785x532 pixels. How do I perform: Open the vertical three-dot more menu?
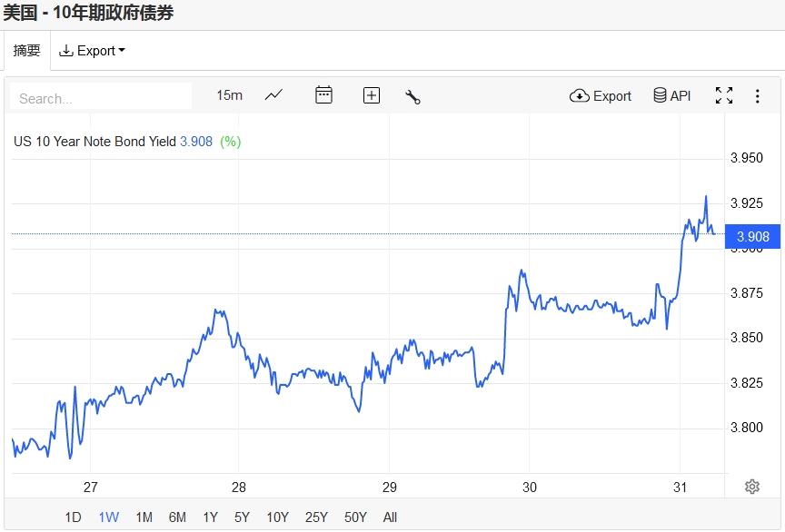758,95
